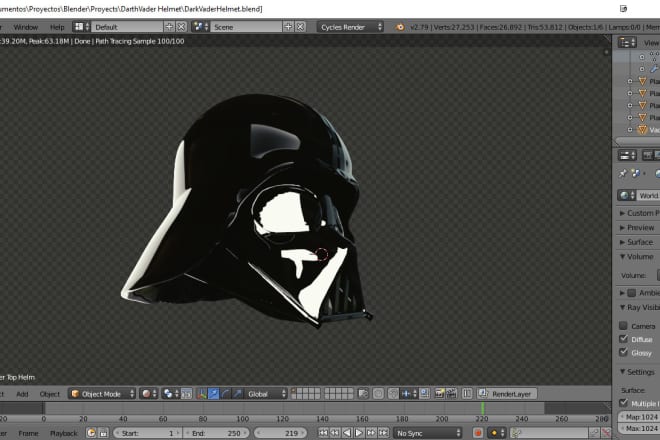Open the No Sync dropdown
This screenshot has width=660, height=440.
coord(428,433)
